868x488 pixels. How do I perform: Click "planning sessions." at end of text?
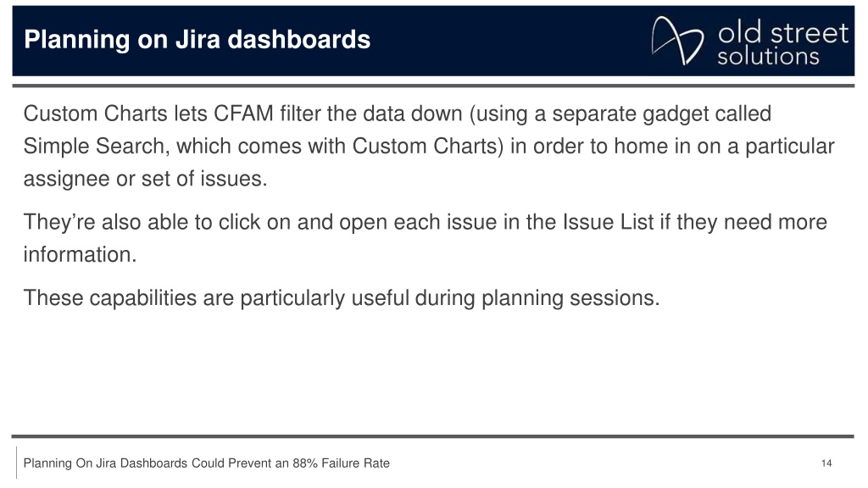point(570,298)
